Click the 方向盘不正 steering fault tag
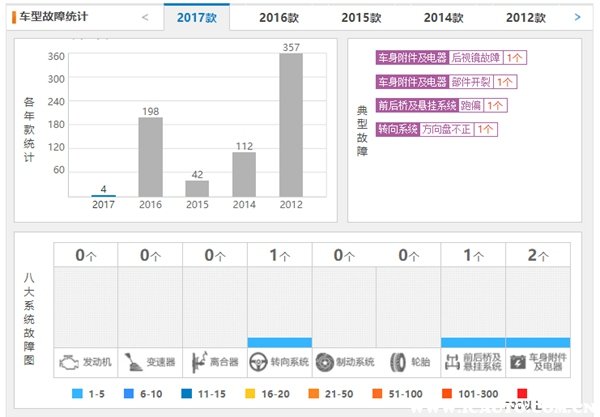Viewport: 600px width, 417px height. pos(446,129)
